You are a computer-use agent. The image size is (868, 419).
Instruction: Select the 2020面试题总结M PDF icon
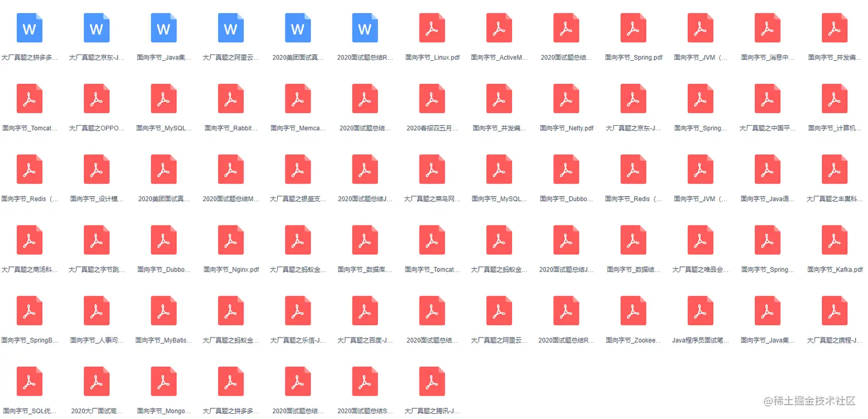click(231, 169)
